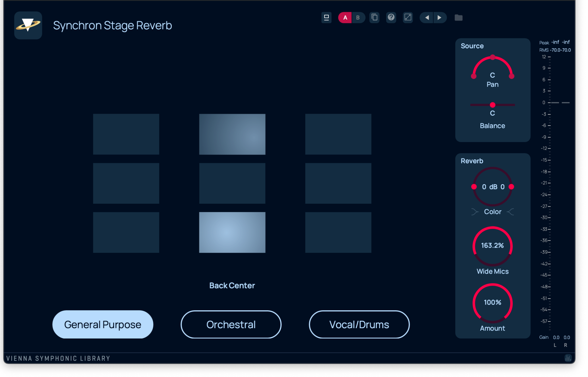The width and height of the screenshot is (588, 377).
Task: Select the bottom right stage position
Action: pyautogui.click(x=338, y=232)
